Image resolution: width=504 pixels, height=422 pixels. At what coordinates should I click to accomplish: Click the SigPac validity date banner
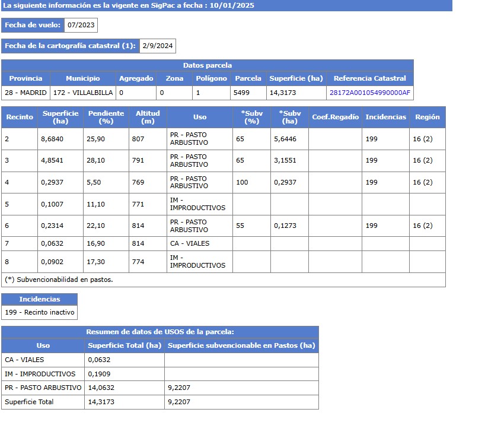pos(227,5)
